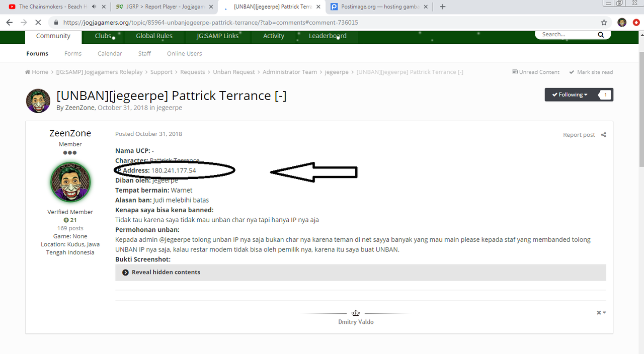Screen dimensions: 644x354
Task: Expand Reveal hidden contents spoiler
Action: (x=361, y=272)
